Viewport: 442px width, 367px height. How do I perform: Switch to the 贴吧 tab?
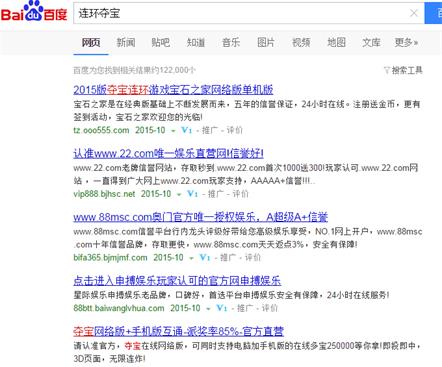coord(160,42)
